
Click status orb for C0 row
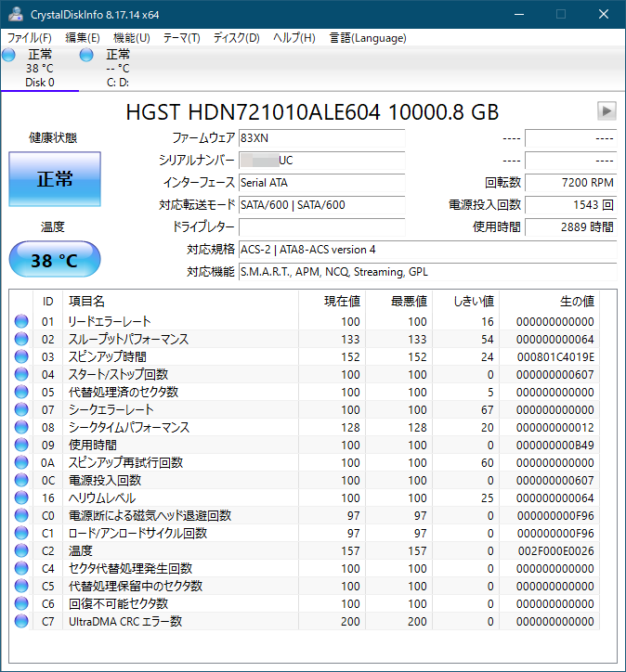(x=21, y=515)
